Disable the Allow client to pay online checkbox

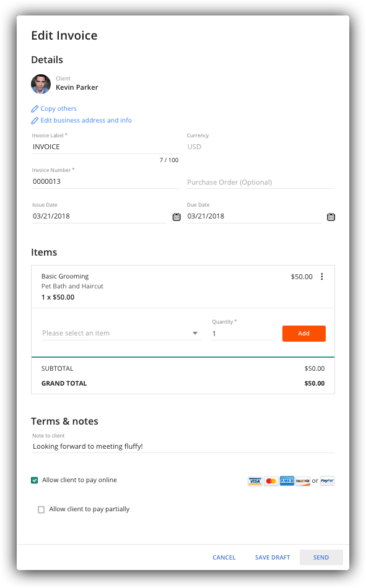pos(35,480)
